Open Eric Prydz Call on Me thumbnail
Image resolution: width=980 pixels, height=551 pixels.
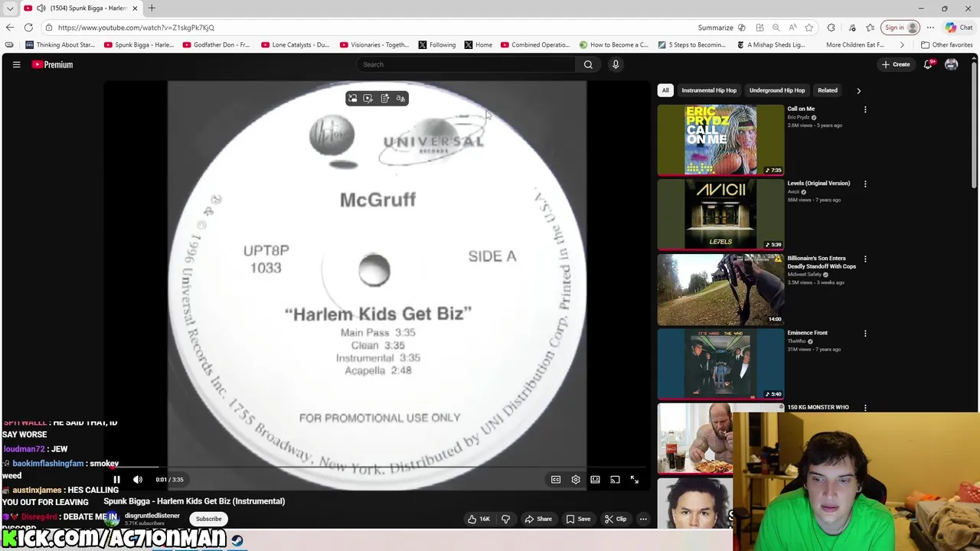[x=720, y=140]
